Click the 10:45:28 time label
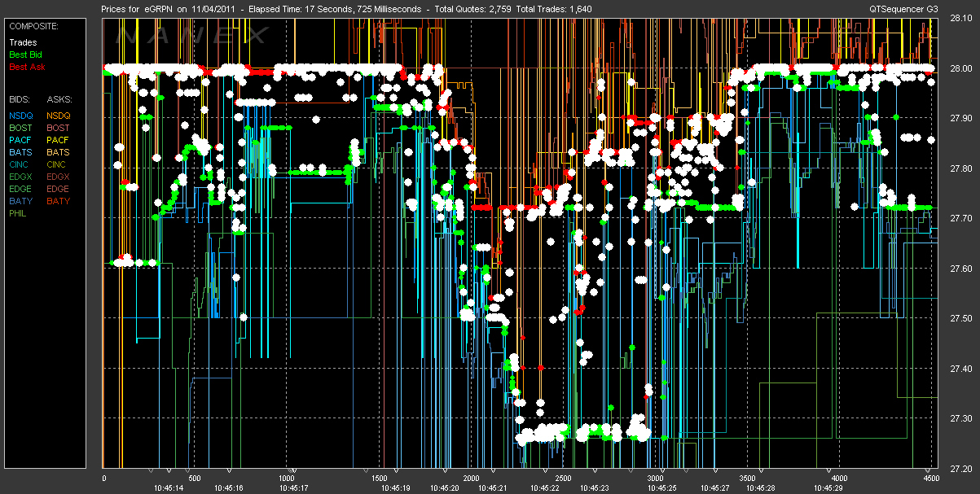The width and height of the screenshot is (980, 494). [x=759, y=487]
